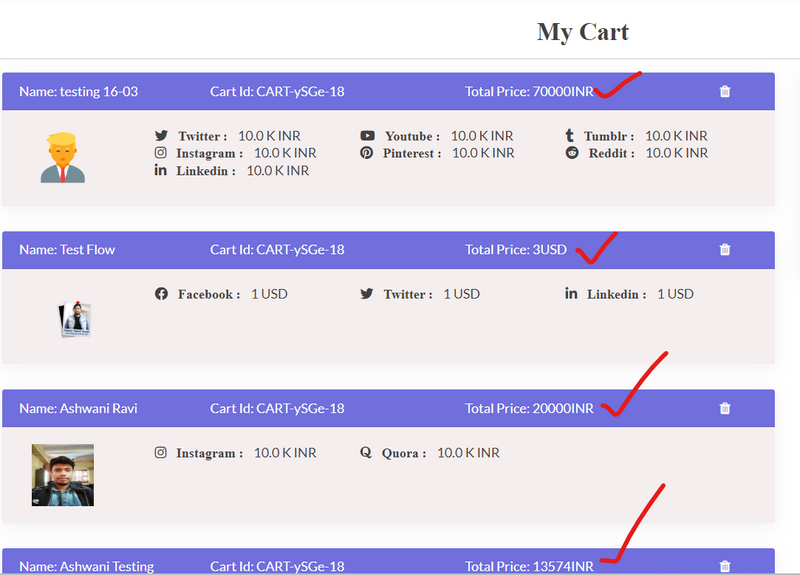This screenshot has width=800, height=575.
Task: Click the Linkedin icon in Test Flow
Action: [571, 294]
